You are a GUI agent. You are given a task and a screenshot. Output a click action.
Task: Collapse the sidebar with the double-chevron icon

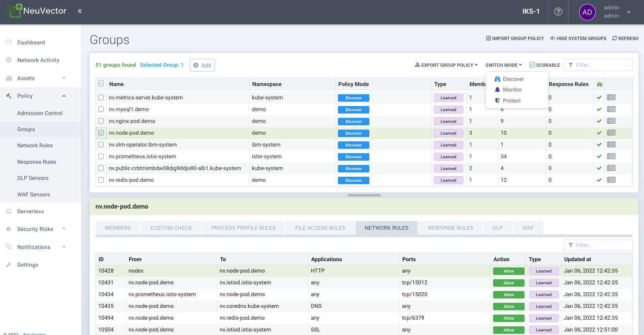point(80,11)
